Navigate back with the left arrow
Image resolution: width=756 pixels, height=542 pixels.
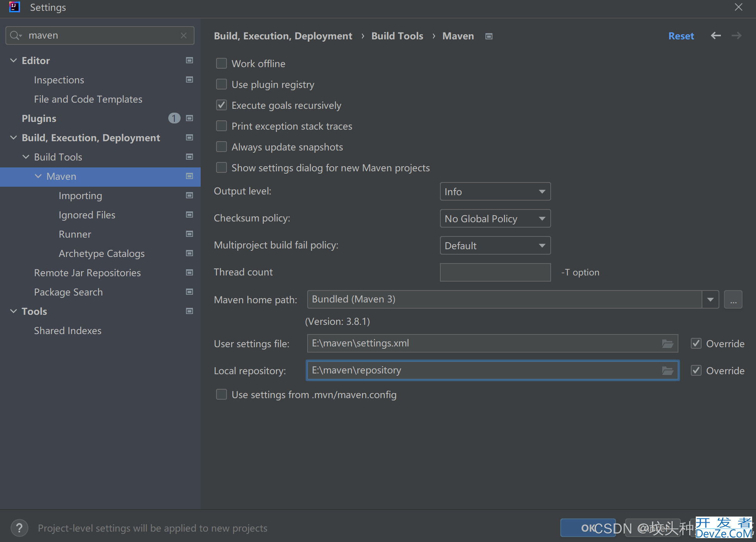(x=716, y=36)
